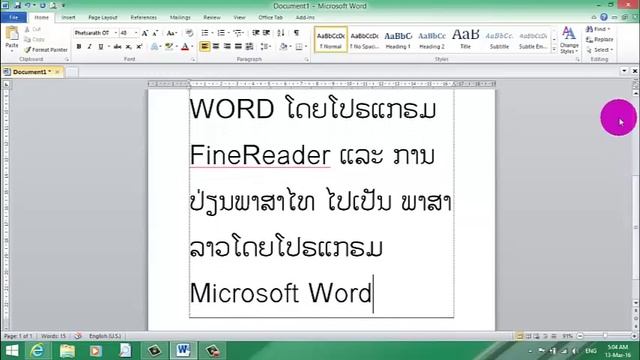Open the font size dropdown
The width and height of the screenshot is (640, 360).
coord(136,33)
